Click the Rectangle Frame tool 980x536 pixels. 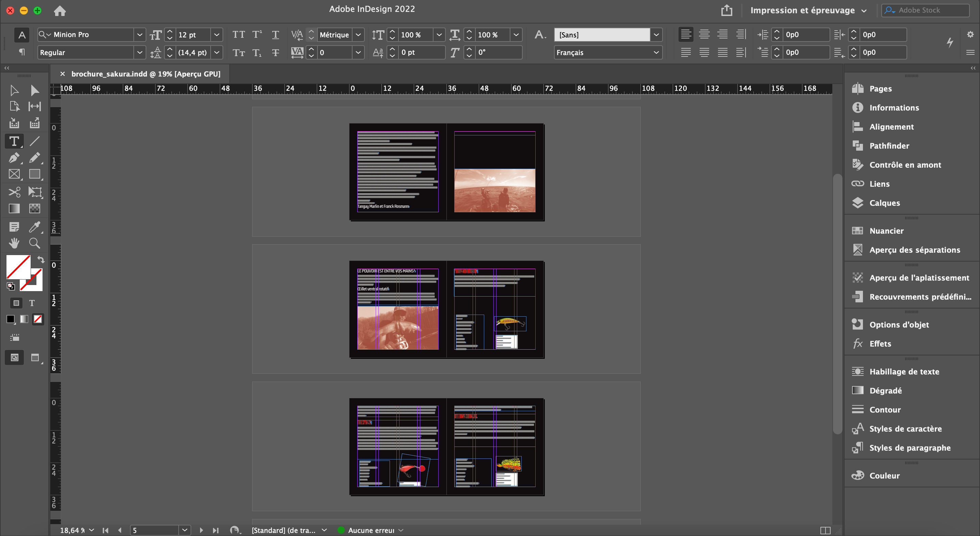point(14,174)
